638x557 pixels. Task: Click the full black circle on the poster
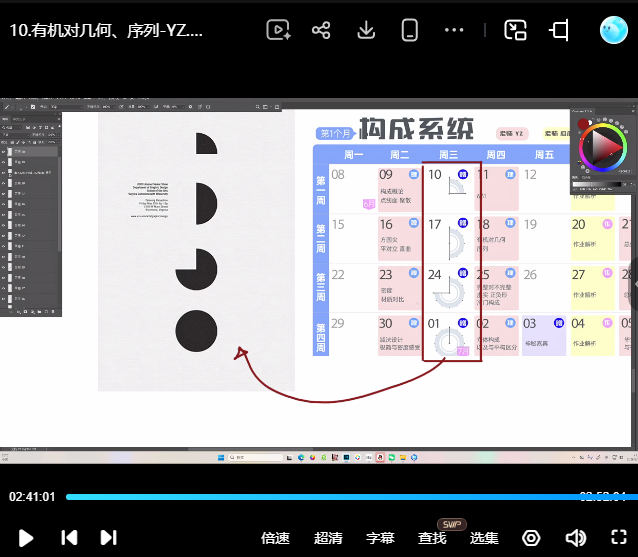pos(196,331)
